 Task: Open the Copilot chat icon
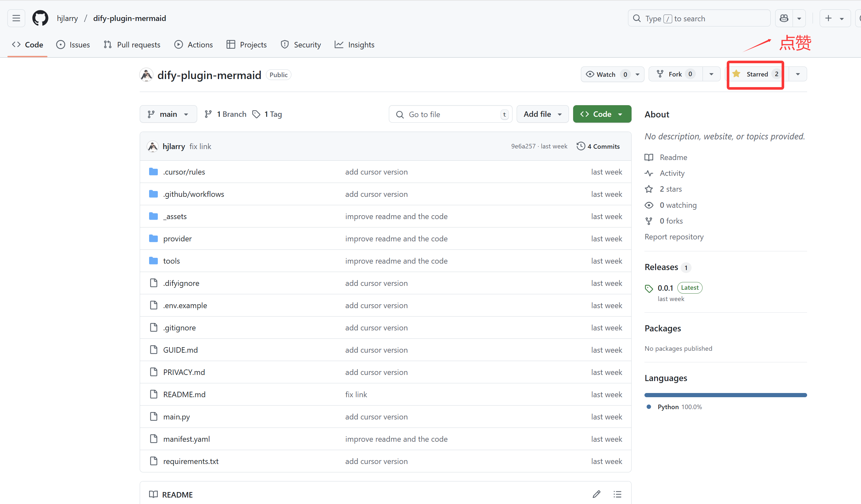(x=784, y=18)
